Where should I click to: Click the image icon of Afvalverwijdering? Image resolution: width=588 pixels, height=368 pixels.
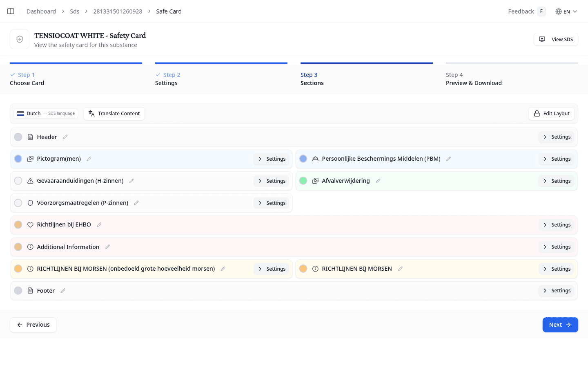(x=315, y=181)
